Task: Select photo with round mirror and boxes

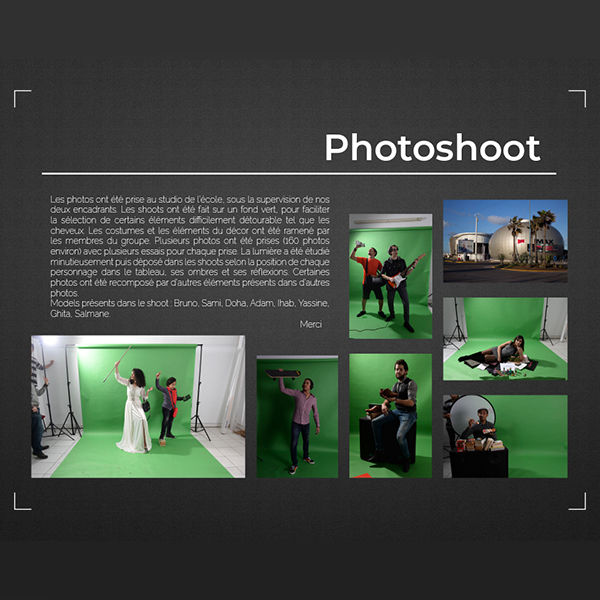Action: point(505,436)
